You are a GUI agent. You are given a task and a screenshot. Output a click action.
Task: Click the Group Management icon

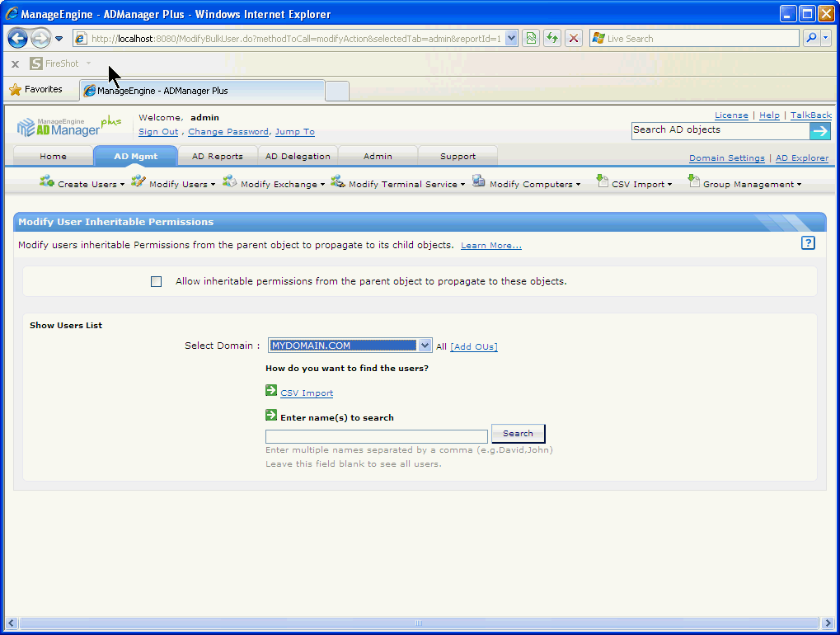pyautogui.click(x=694, y=181)
